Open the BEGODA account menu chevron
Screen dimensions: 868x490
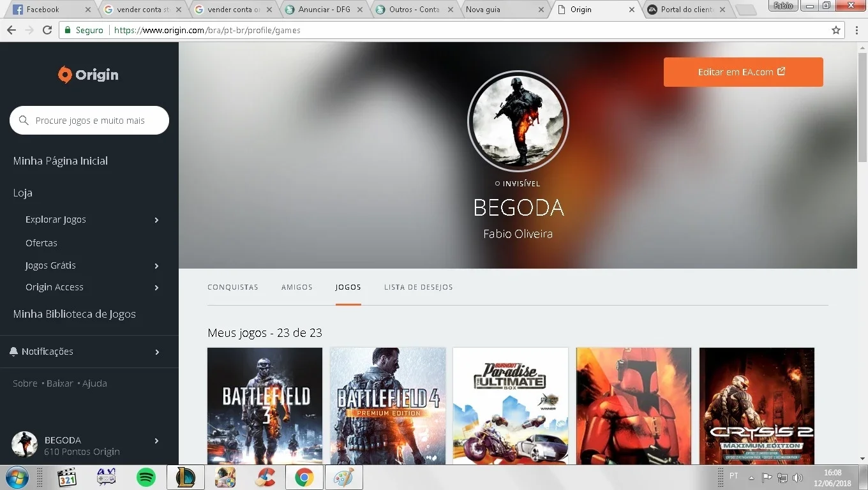[156, 441]
